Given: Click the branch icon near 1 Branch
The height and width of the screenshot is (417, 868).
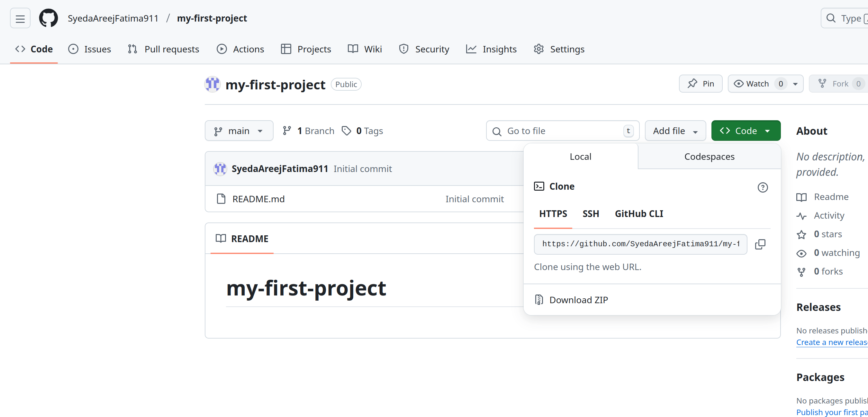Looking at the screenshot, I should click(287, 131).
